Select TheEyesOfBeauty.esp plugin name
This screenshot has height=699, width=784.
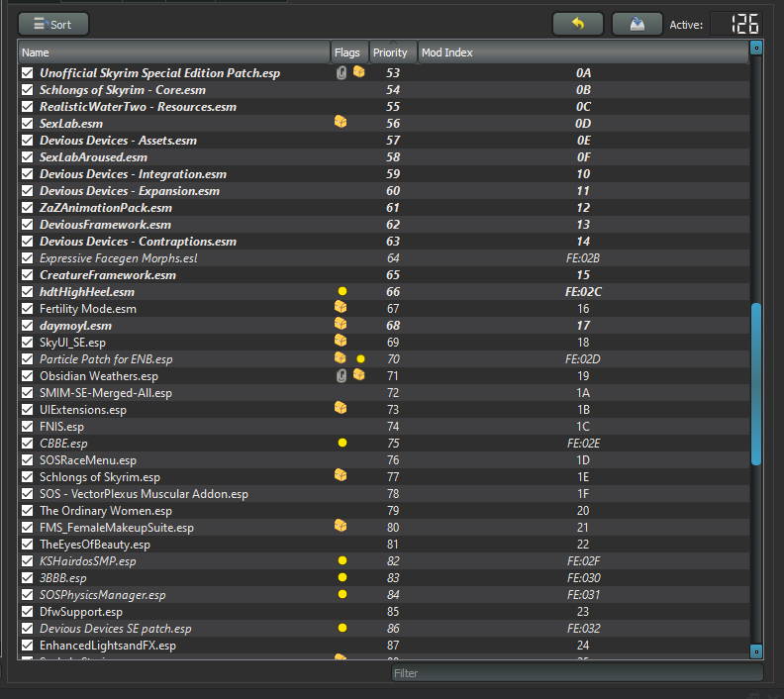pyautogui.click(x=95, y=545)
